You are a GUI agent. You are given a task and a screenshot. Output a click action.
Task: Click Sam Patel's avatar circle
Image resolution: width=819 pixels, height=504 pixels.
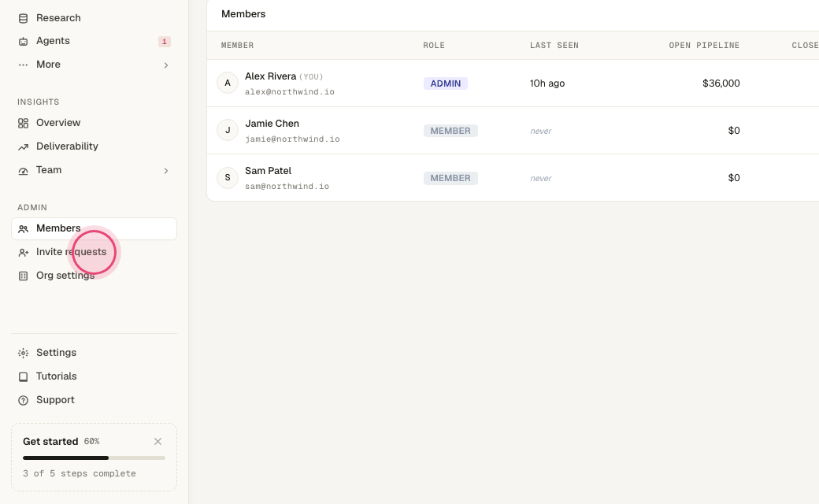click(x=228, y=177)
